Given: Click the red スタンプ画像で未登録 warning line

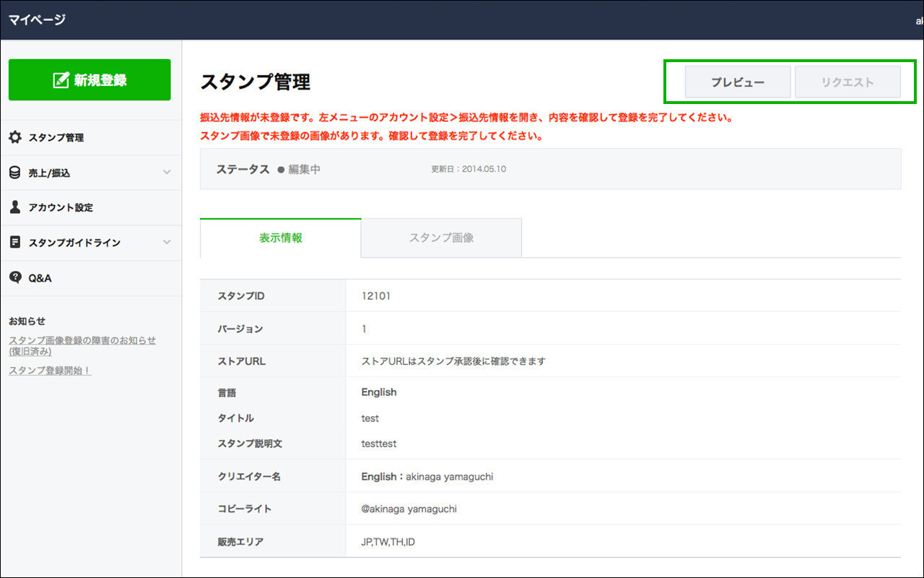Looking at the screenshot, I should pyautogui.click(x=372, y=136).
